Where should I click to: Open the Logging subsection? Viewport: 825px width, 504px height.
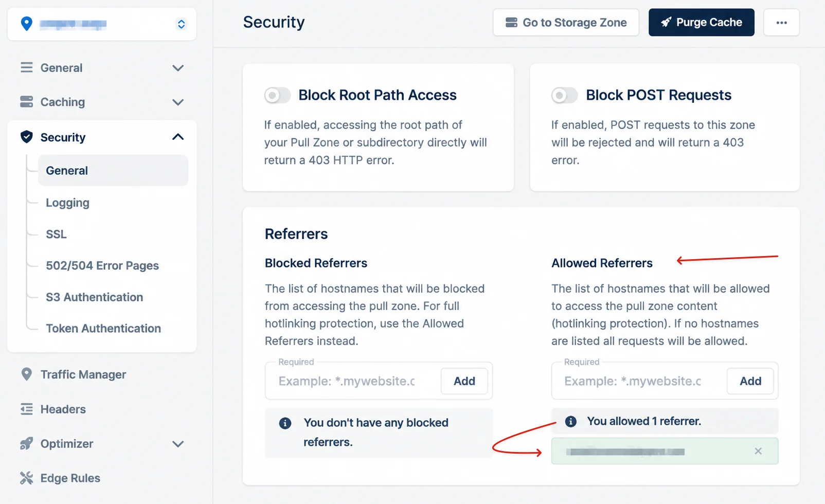(x=67, y=203)
